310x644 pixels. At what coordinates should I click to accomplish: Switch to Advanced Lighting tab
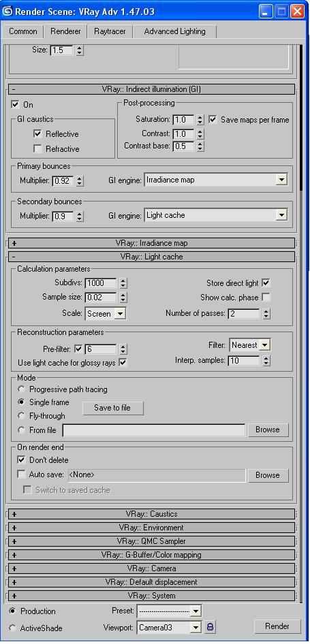click(x=174, y=31)
